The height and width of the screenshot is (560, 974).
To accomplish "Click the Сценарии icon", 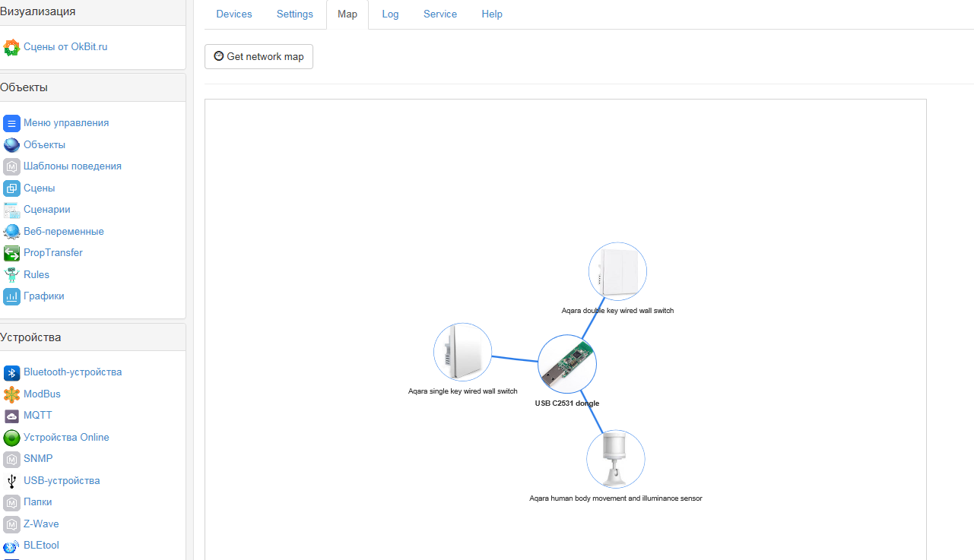I will point(11,210).
